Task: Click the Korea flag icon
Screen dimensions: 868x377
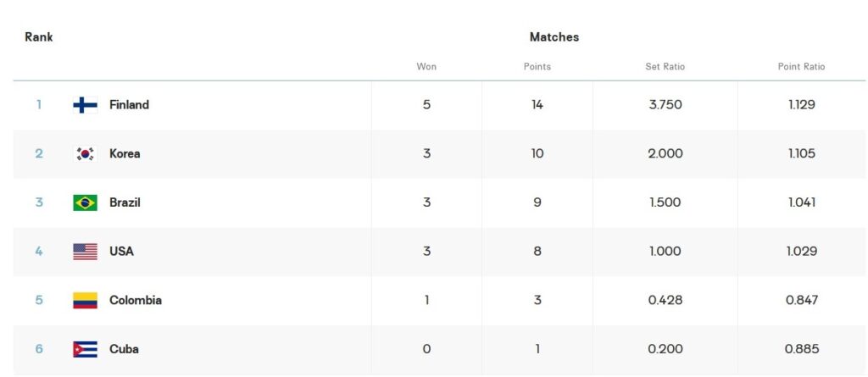Action: coord(86,153)
